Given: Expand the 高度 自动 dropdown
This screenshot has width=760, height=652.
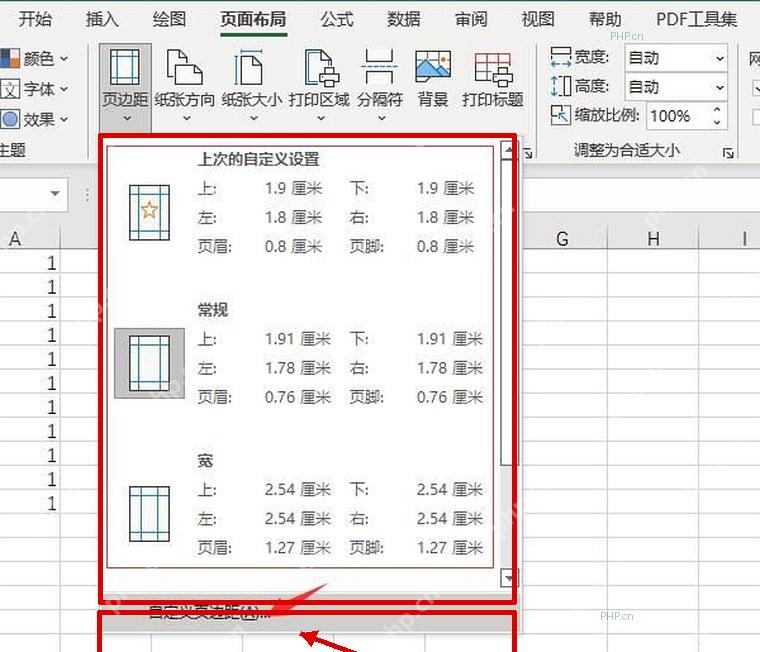Looking at the screenshot, I should click(720, 87).
